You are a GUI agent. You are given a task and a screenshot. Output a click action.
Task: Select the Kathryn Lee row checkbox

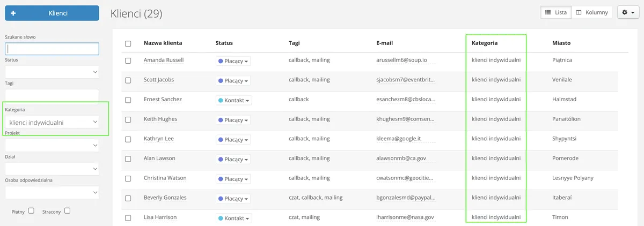(128, 139)
